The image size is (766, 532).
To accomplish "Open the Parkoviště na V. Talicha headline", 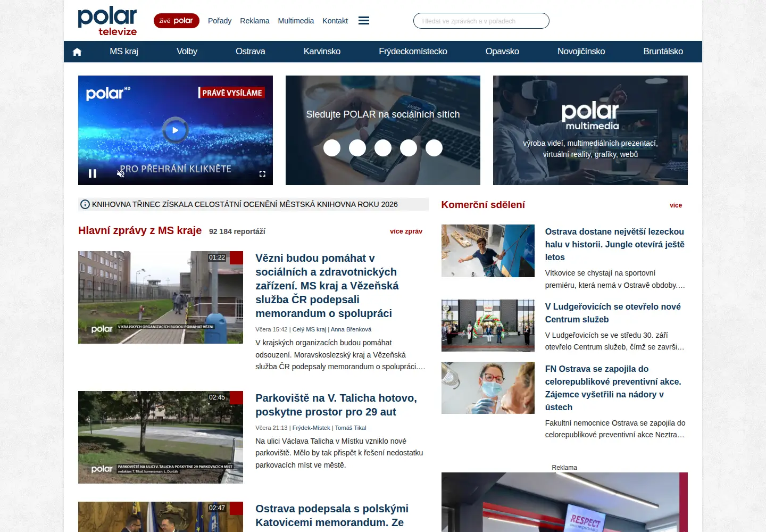I will [x=336, y=405].
